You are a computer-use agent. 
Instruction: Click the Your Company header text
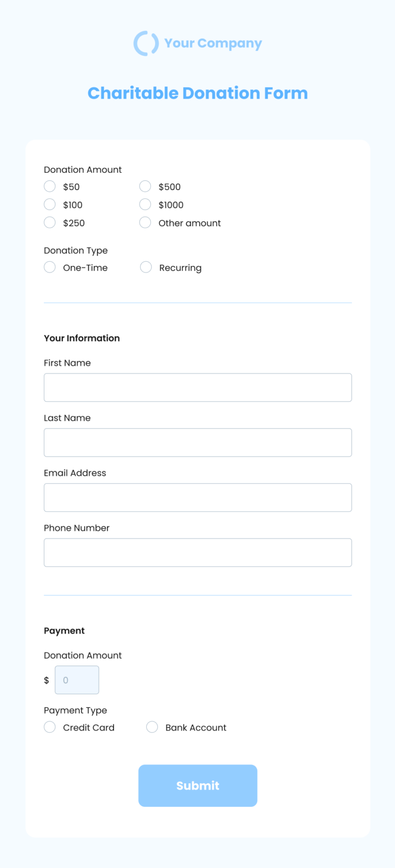(213, 43)
